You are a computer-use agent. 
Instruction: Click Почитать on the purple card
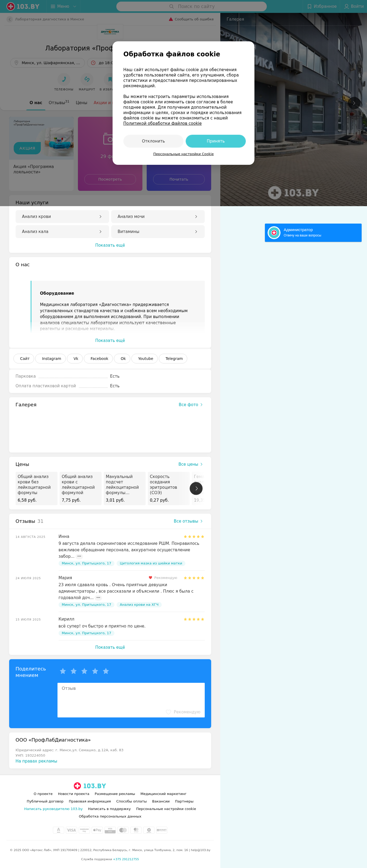coord(179,179)
